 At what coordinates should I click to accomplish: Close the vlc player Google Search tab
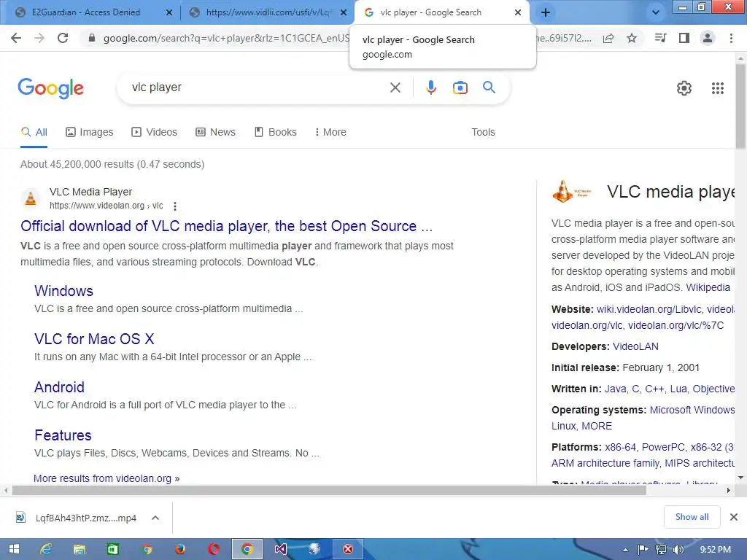click(518, 13)
